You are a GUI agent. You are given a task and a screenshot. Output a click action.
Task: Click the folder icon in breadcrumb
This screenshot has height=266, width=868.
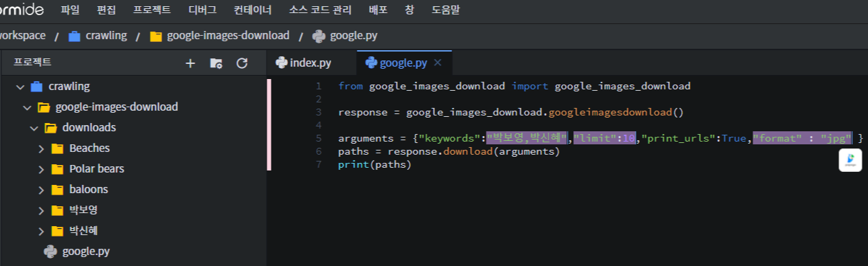coord(155,36)
